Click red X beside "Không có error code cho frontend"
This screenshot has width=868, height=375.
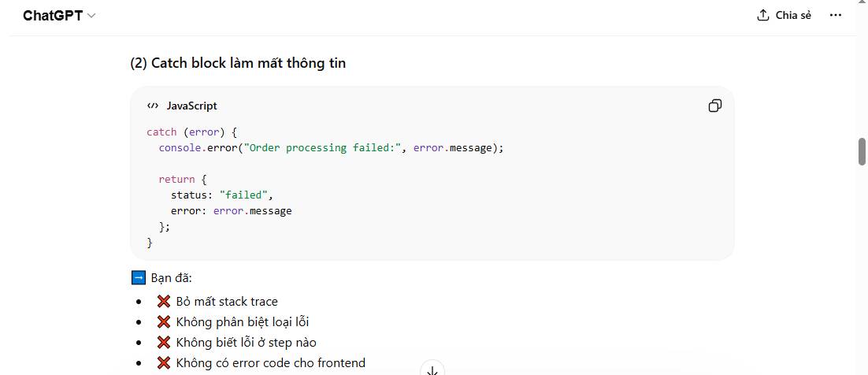click(164, 363)
